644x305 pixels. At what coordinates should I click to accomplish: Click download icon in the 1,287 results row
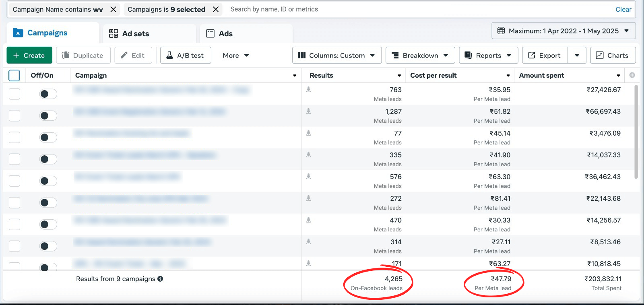tap(308, 111)
